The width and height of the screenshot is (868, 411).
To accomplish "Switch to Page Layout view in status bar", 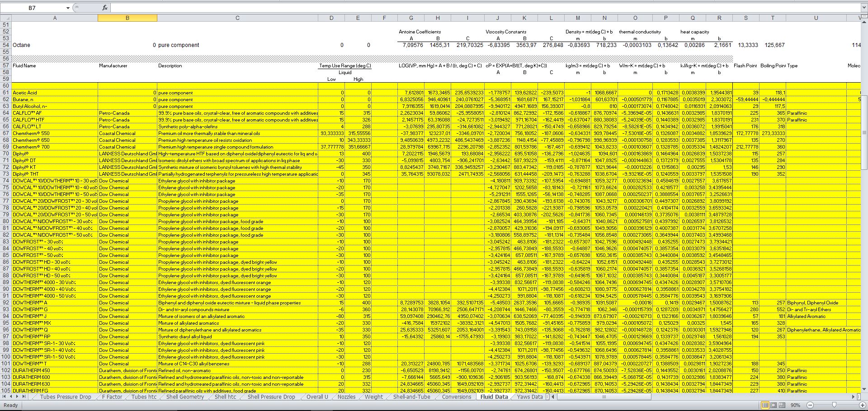I will coord(773,405).
